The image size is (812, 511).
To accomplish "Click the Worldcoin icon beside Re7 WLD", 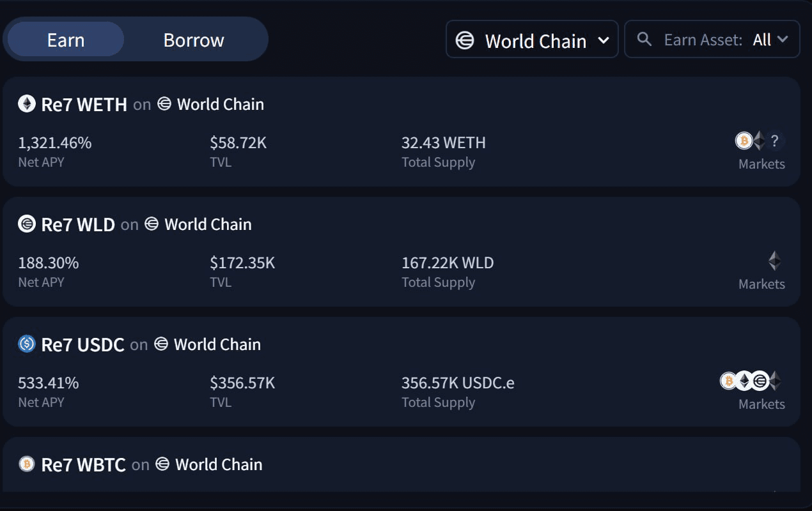I will point(27,224).
